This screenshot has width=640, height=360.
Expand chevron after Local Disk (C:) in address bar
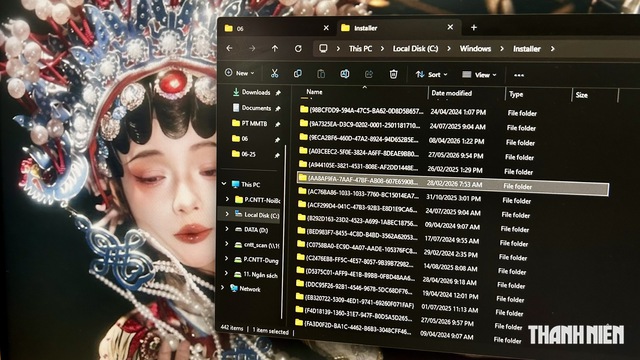(449, 49)
